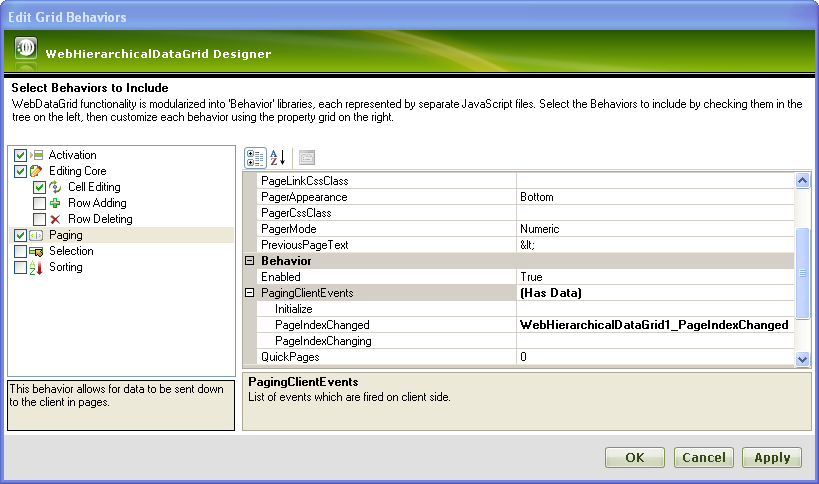Select the Cell Editing tree item
This screenshot has height=484, width=819.
click(x=94, y=187)
